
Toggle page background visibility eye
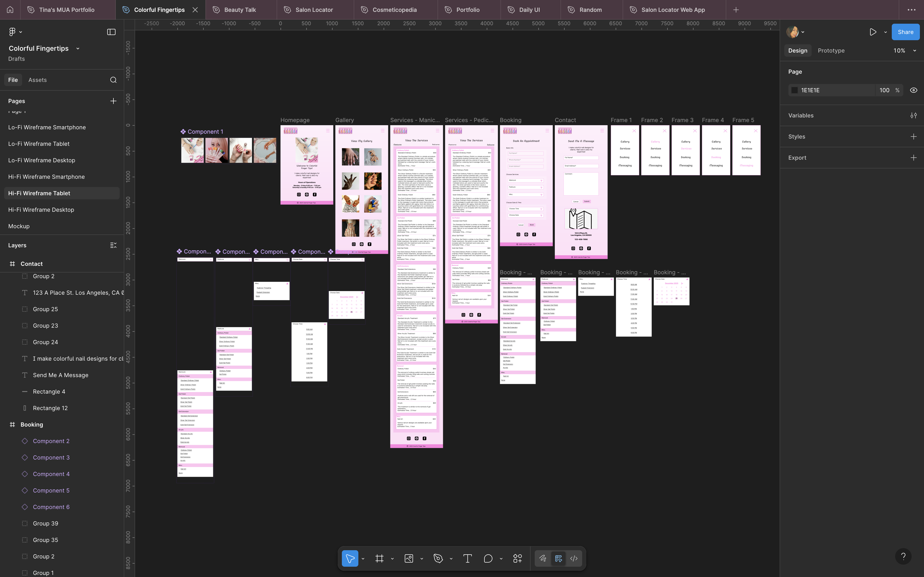coord(913,90)
